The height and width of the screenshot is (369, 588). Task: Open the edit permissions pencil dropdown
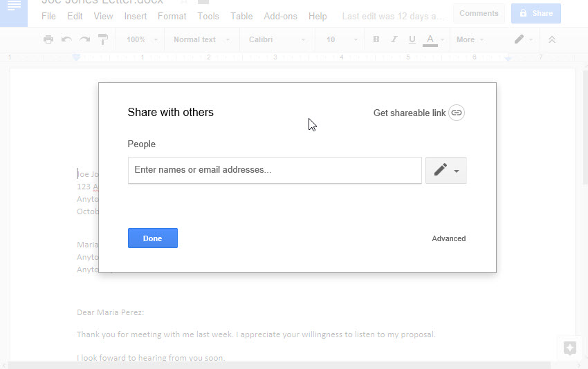point(446,170)
